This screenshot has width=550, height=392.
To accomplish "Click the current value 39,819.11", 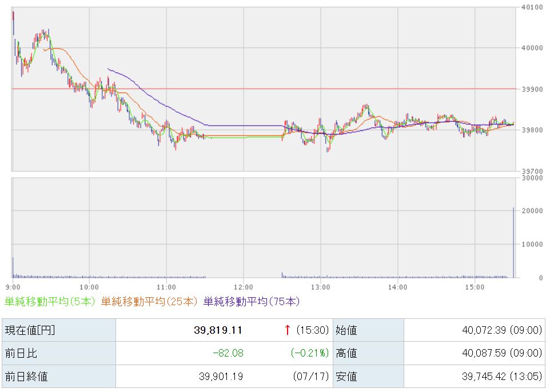I will 218,330.
